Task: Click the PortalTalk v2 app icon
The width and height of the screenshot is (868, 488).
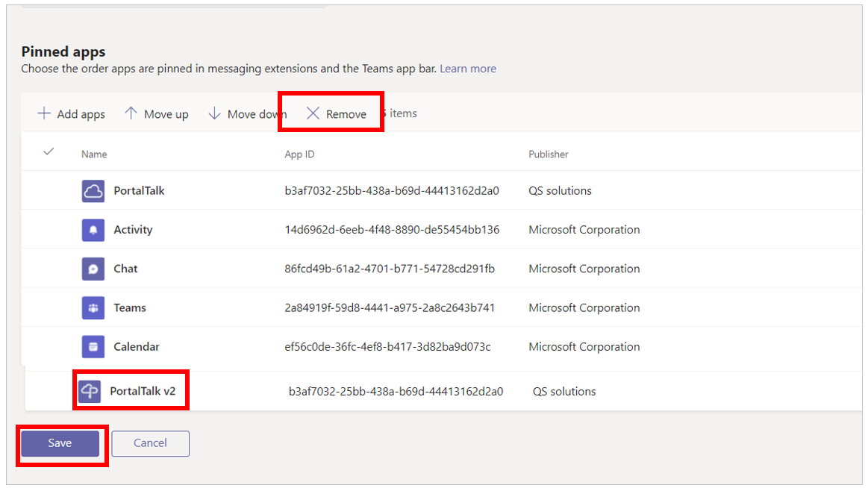Action: point(89,391)
